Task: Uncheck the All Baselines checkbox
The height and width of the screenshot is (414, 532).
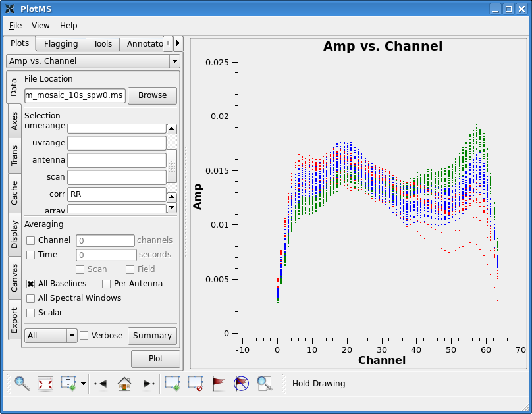Action: click(x=31, y=284)
